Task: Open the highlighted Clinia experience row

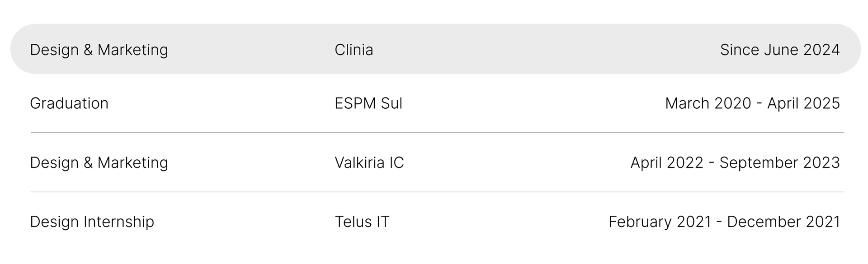Action: pos(435,49)
